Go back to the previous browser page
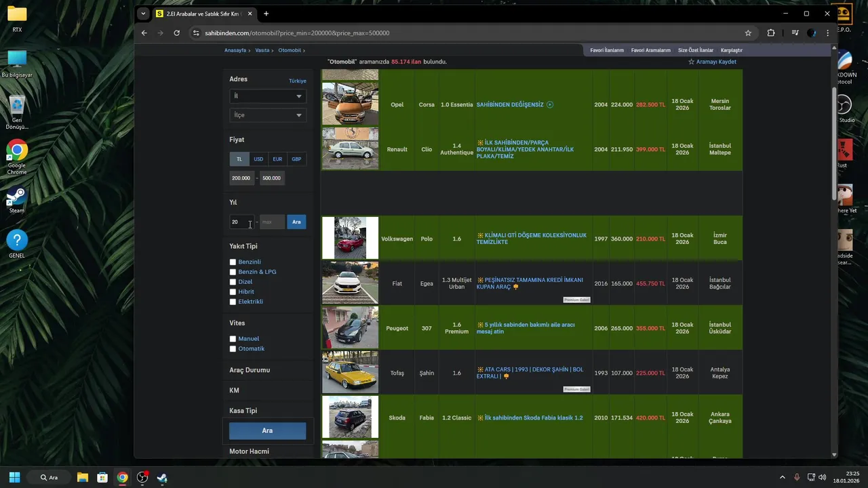Viewport: 868px width, 488px height. click(144, 33)
